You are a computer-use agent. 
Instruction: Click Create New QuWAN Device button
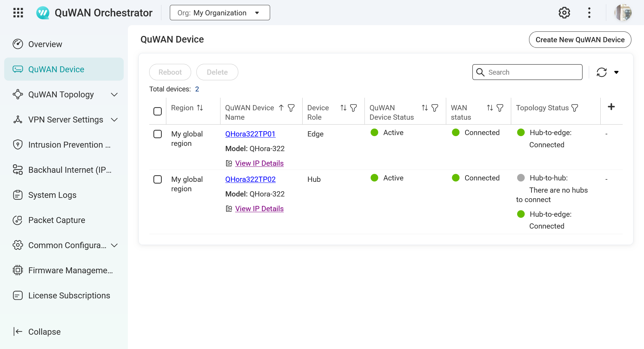pyautogui.click(x=580, y=40)
